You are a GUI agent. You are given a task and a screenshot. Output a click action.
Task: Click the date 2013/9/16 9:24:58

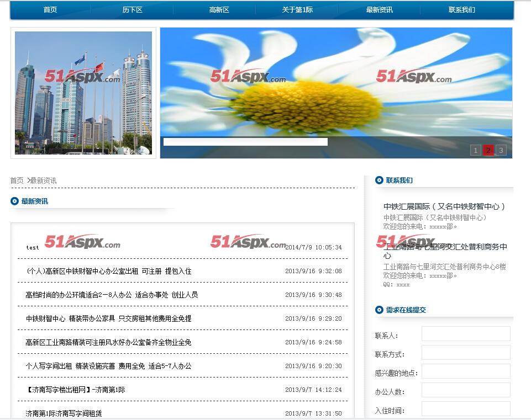(x=314, y=342)
